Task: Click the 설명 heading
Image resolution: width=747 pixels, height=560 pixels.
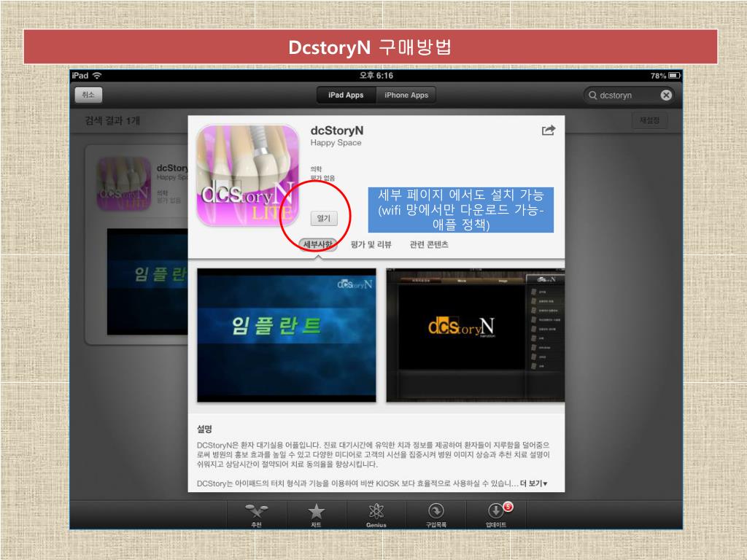Action: (x=204, y=429)
